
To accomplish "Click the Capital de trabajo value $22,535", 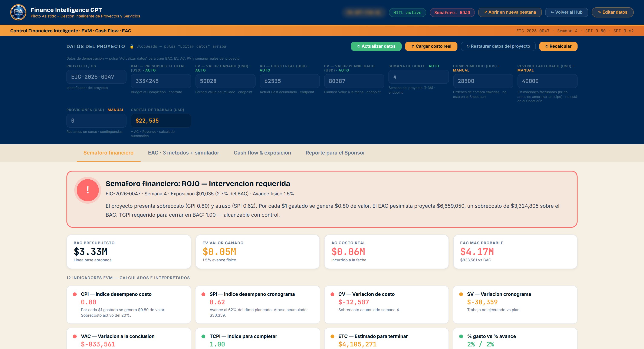I will [161, 121].
